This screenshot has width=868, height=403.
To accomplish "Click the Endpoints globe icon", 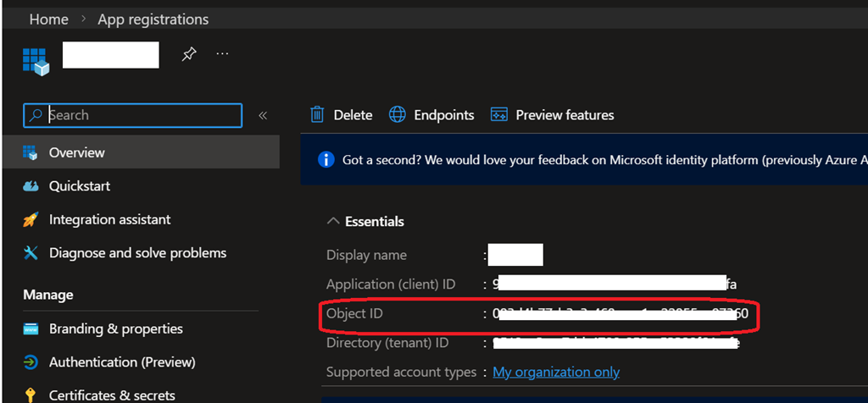I will [x=398, y=114].
